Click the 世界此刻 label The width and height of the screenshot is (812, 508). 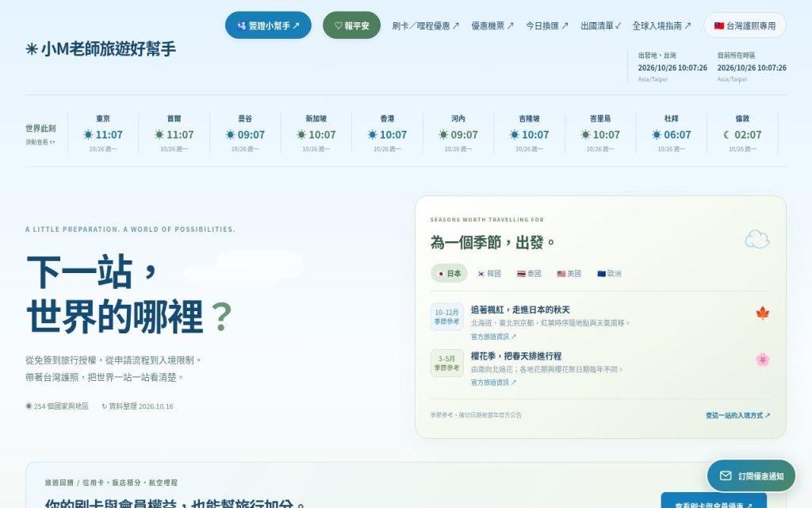coord(40,129)
